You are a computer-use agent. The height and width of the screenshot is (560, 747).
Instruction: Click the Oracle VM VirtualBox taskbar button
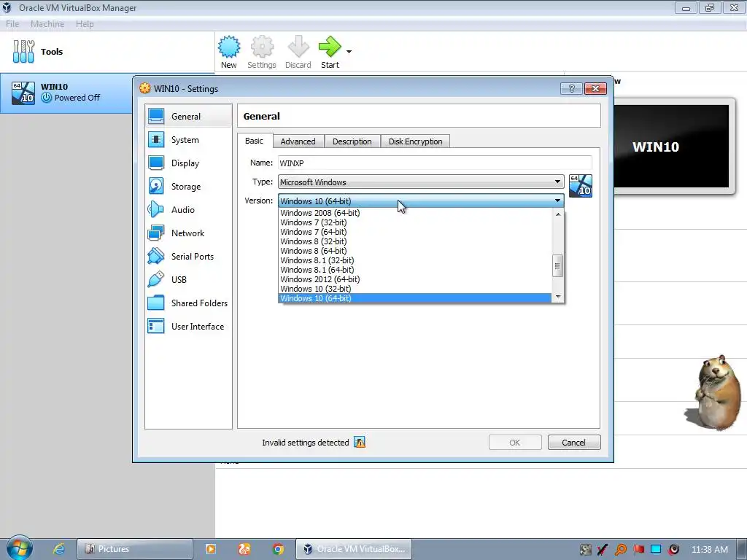coord(354,549)
